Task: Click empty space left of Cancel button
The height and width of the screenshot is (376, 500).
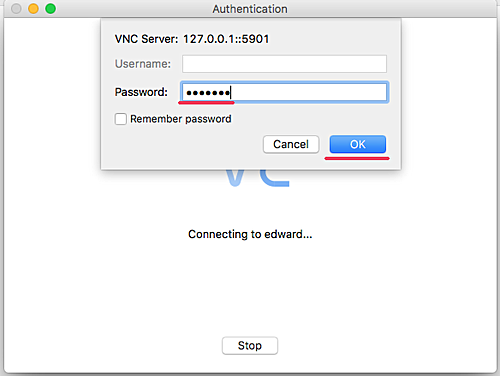Action: point(187,145)
